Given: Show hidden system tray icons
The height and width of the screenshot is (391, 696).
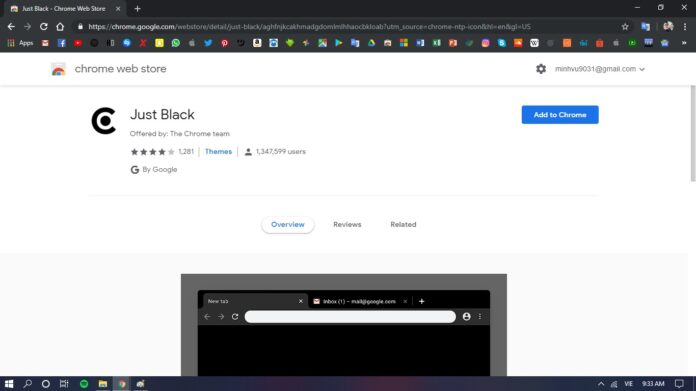Looking at the screenshot, I should tap(601, 384).
